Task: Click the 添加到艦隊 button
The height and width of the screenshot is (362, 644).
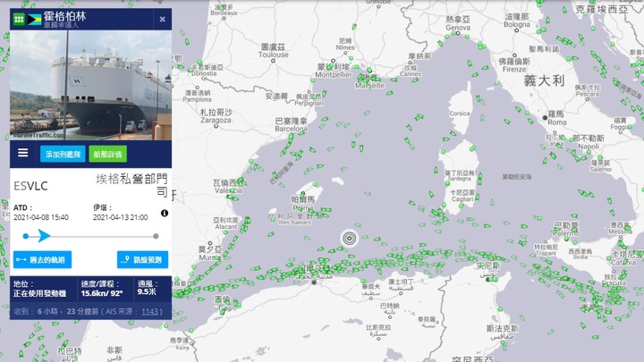Action: pyautogui.click(x=63, y=155)
